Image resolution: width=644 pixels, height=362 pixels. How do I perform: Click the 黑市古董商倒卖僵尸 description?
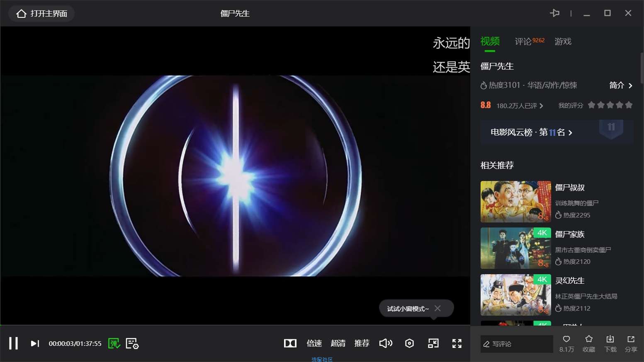[x=583, y=250]
